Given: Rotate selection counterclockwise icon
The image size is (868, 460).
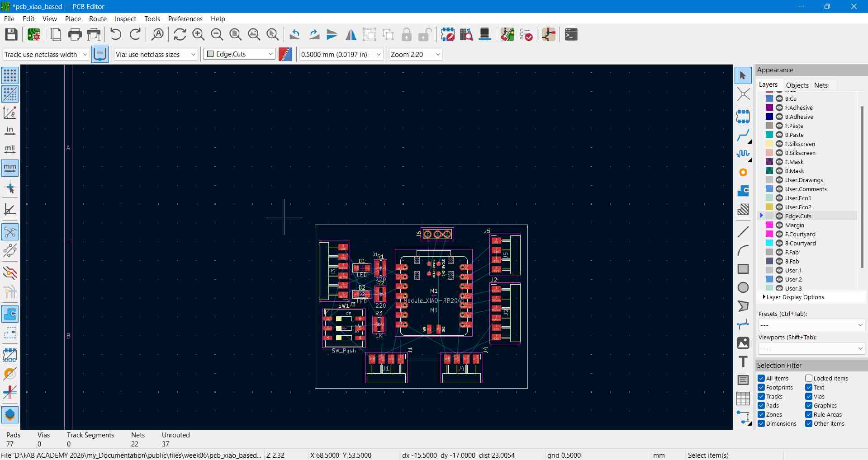Looking at the screenshot, I should (295, 34).
